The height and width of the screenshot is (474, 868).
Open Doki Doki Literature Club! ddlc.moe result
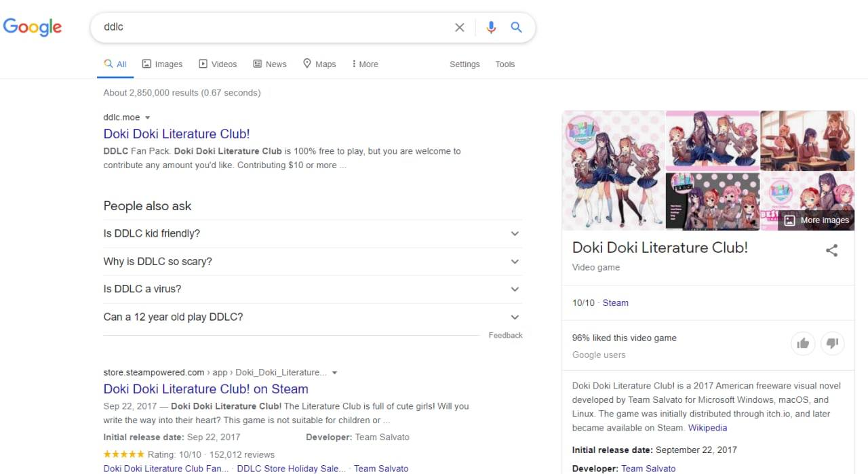(x=176, y=134)
